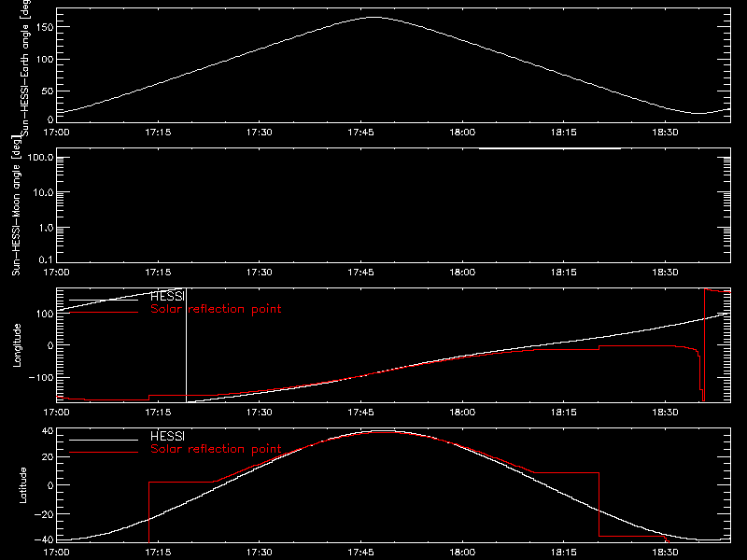747x560 pixels.
Task: Click 17:30 time label under Latitude plot
Action: point(260,553)
